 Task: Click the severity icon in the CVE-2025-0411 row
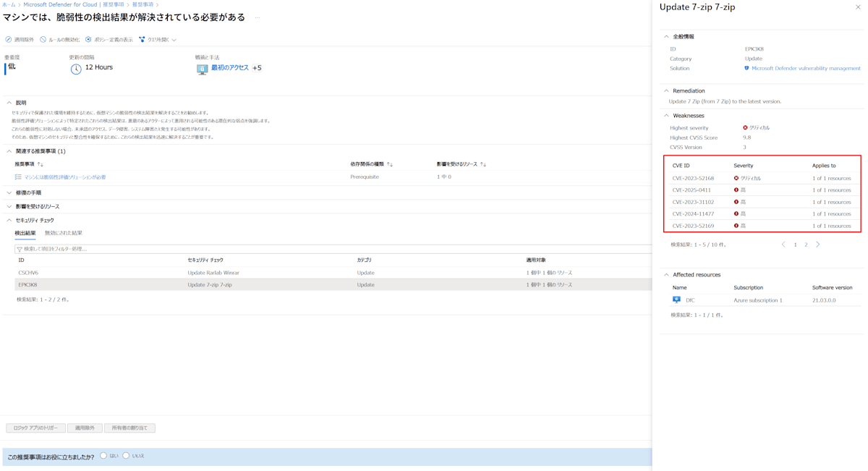click(736, 190)
